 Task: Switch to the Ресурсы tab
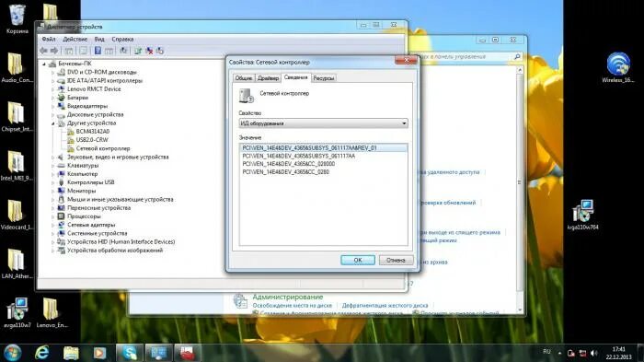(x=324, y=78)
